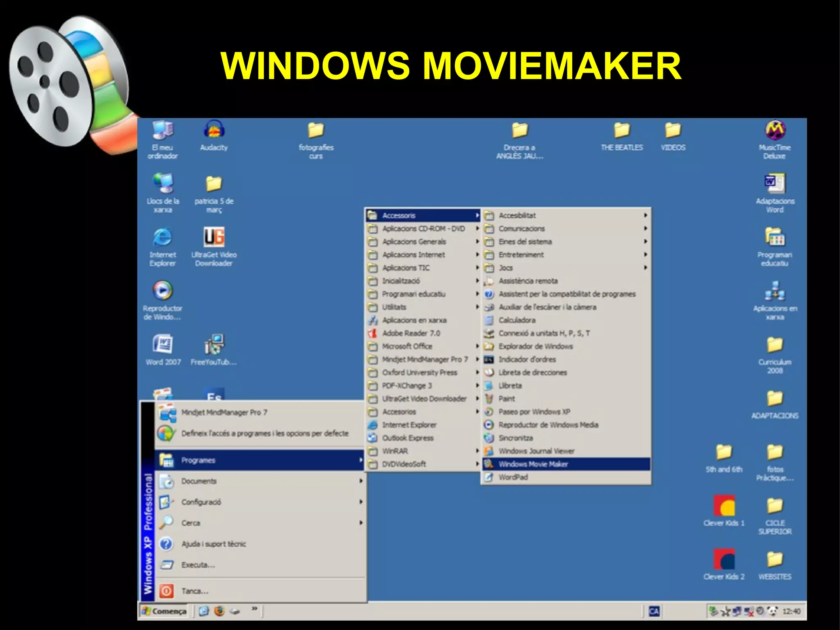Screen dimensions: 840x630
Task: Open UltraGet Video Downloader desktop icon
Action: (x=214, y=247)
